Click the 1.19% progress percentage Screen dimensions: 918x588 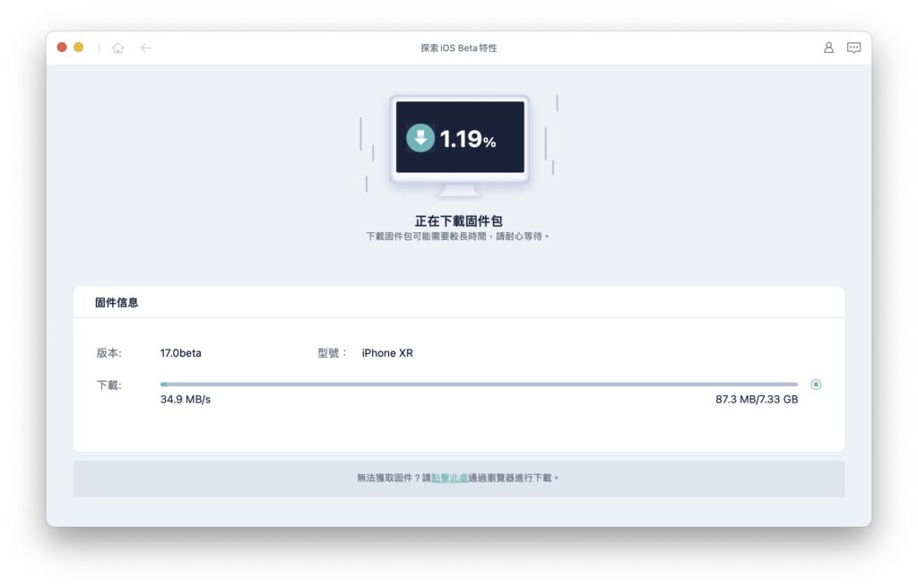pos(468,140)
